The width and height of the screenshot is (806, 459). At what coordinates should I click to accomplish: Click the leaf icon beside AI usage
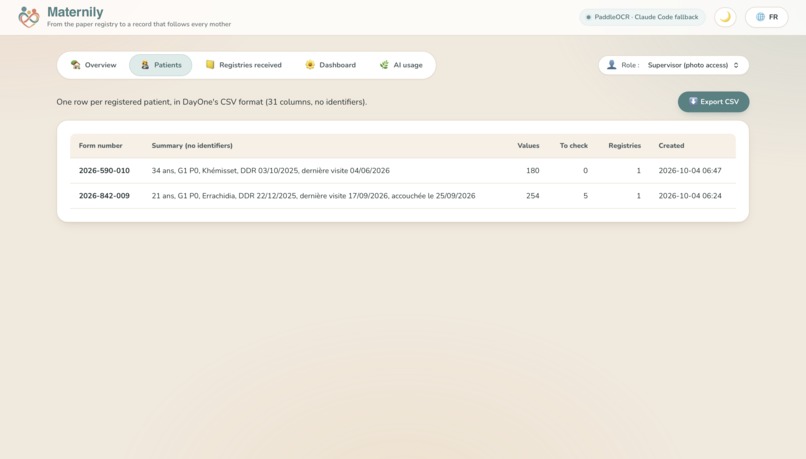384,64
